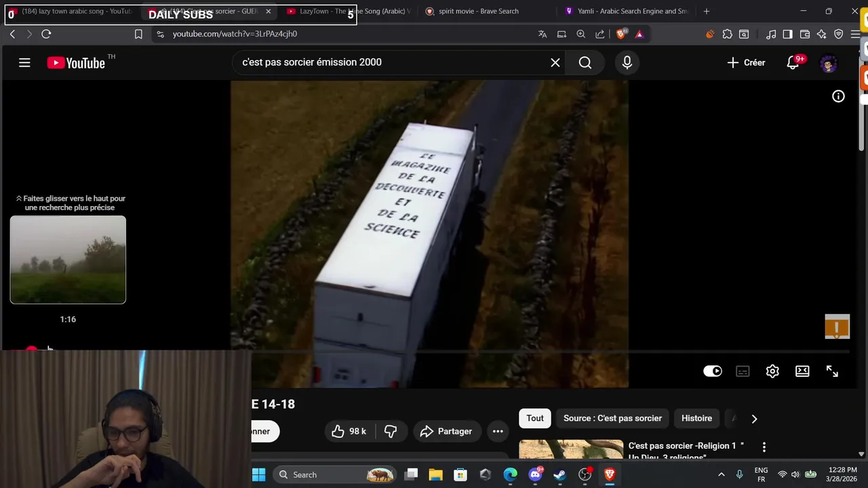This screenshot has height=488, width=868.
Task: Reload the current page
Action: pyautogui.click(x=46, y=34)
